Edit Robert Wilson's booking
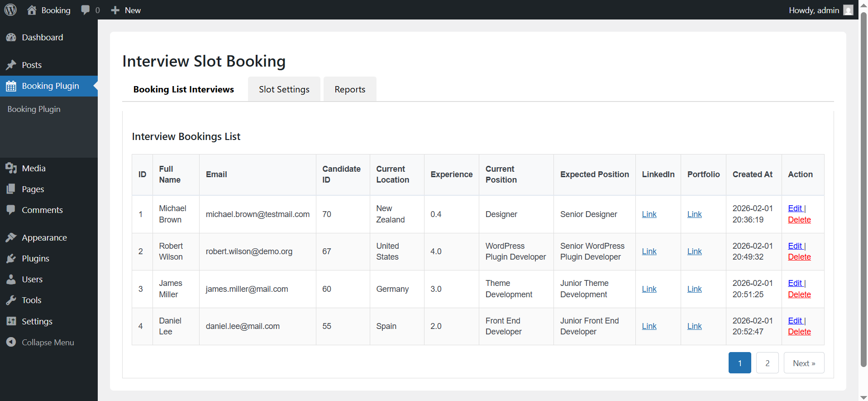 pos(795,246)
